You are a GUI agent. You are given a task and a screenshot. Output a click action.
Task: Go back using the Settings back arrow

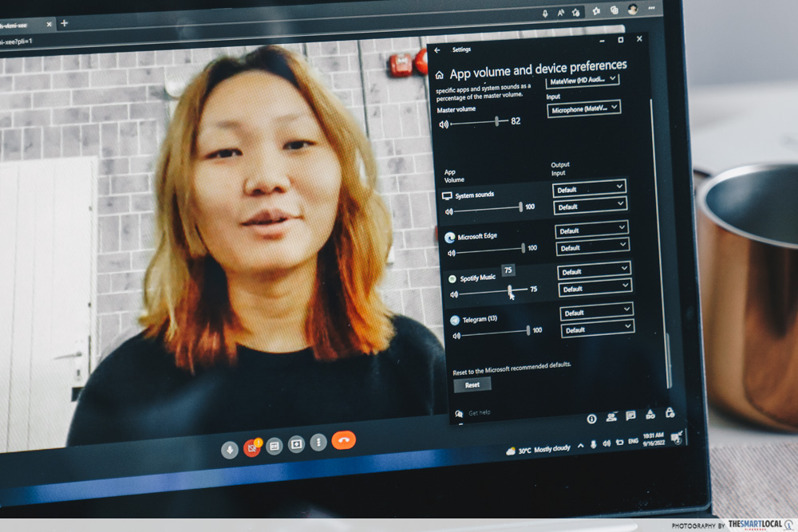click(x=437, y=49)
